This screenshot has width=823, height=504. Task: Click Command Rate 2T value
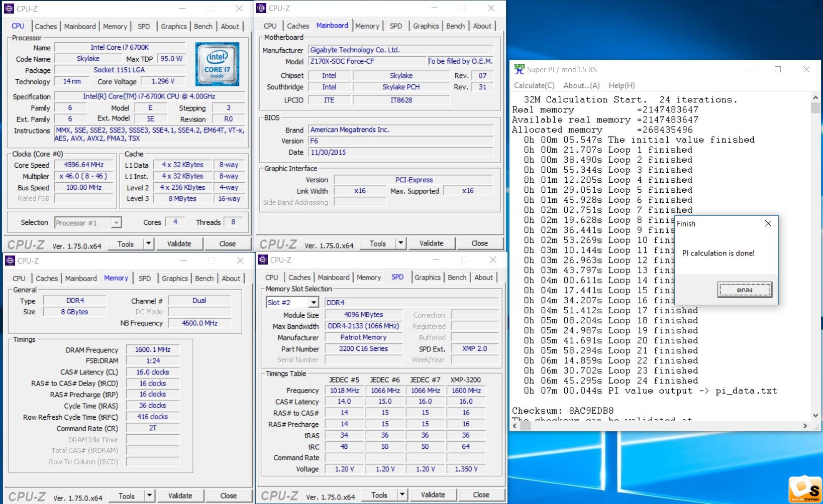153,428
